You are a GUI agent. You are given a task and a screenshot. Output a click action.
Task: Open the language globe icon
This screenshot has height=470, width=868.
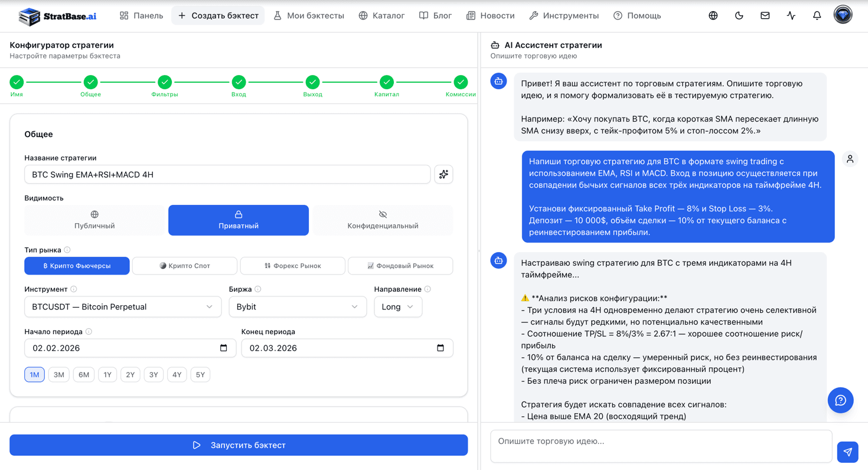(713, 15)
